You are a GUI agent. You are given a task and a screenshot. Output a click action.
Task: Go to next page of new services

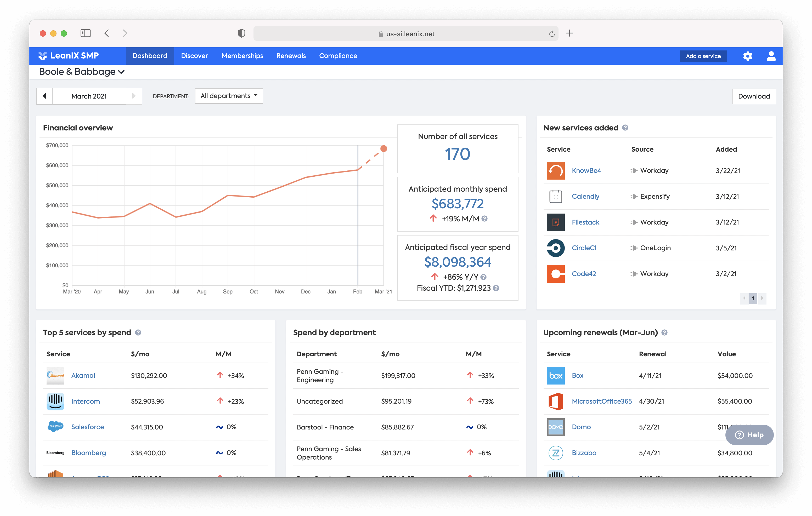(762, 298)
